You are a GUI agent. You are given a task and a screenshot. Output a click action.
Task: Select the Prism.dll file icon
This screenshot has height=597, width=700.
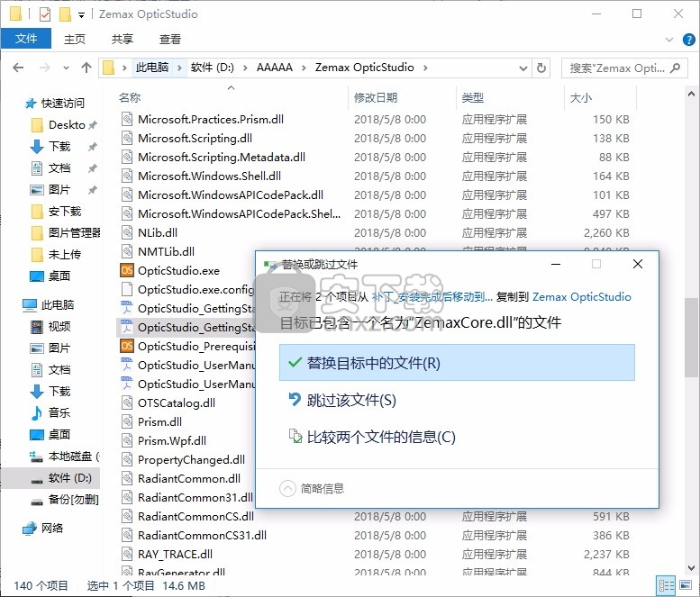coord(127,422)
